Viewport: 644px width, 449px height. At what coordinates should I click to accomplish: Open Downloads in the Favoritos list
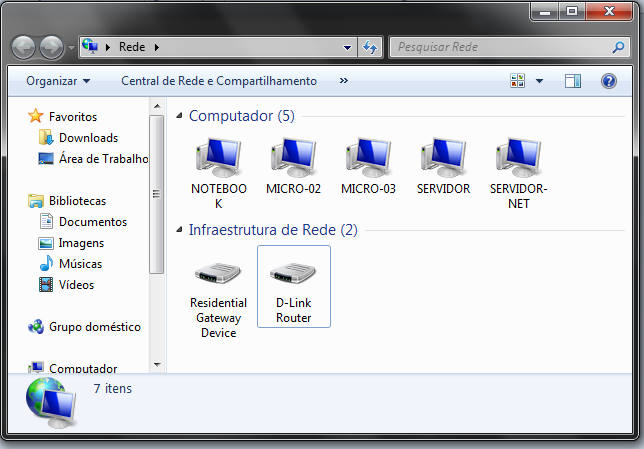pos(88,138)
